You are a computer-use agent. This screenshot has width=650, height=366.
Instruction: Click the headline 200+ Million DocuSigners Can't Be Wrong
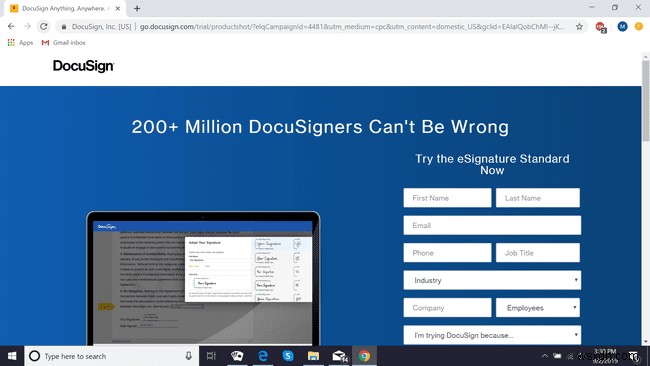point(320,126)
